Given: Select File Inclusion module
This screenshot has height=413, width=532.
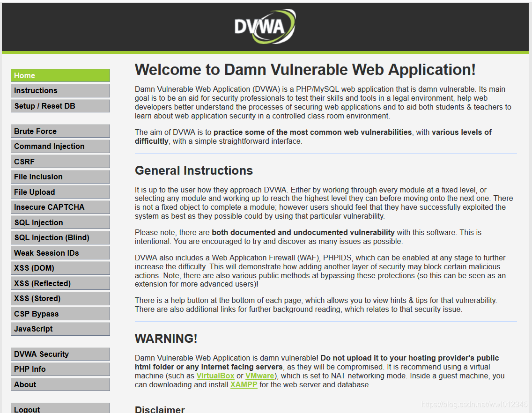Looking at the screenshot, I should click(x=60, y=177).
